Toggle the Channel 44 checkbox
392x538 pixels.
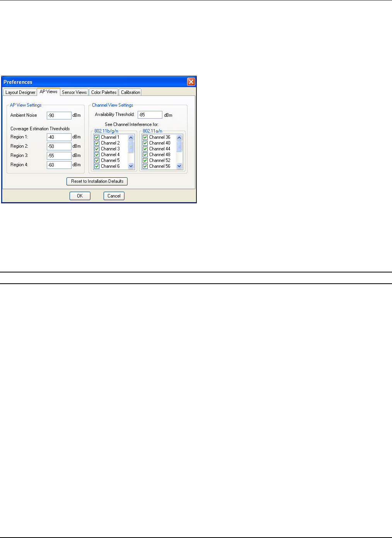coord(145,149)
